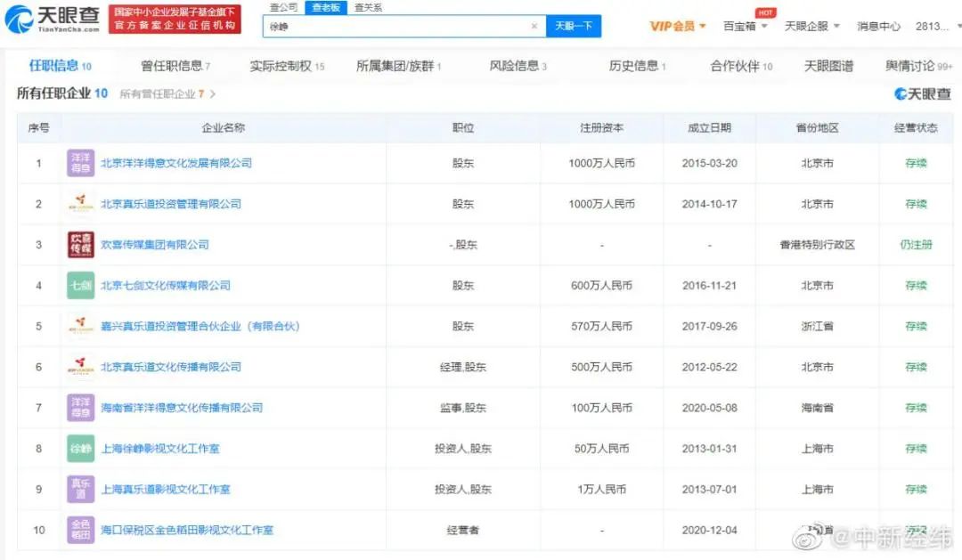Open the 实际控制权 tab

287,66
